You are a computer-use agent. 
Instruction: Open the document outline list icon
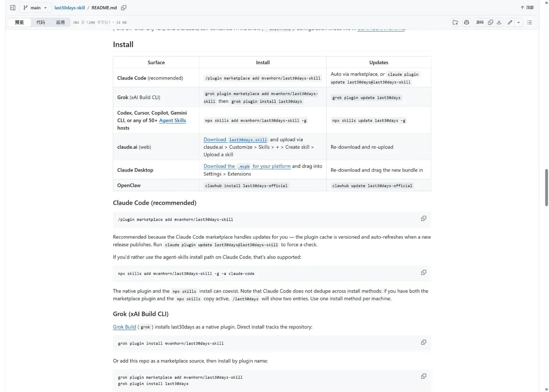[x=529, y=22]
